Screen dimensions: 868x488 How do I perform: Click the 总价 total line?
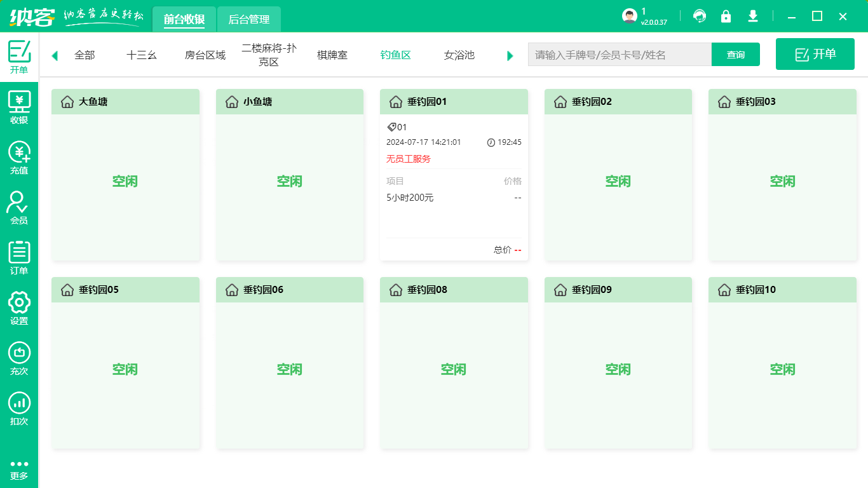coord(507,250)
